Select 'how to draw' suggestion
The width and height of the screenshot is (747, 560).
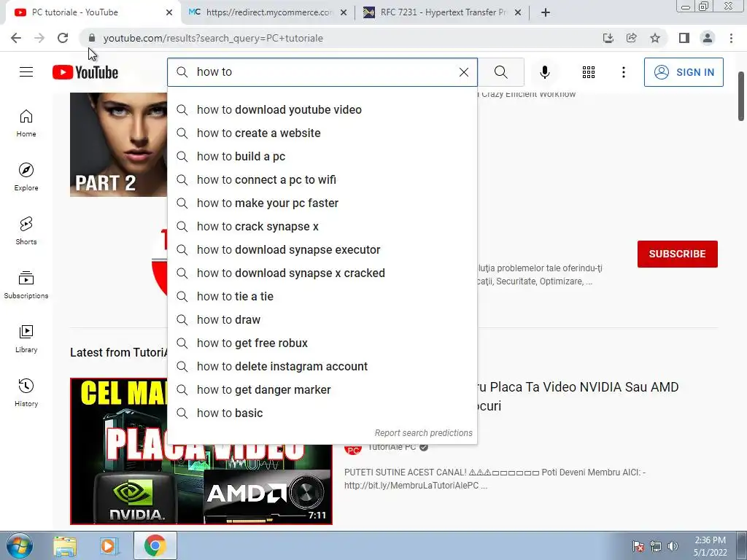[322, 319]
